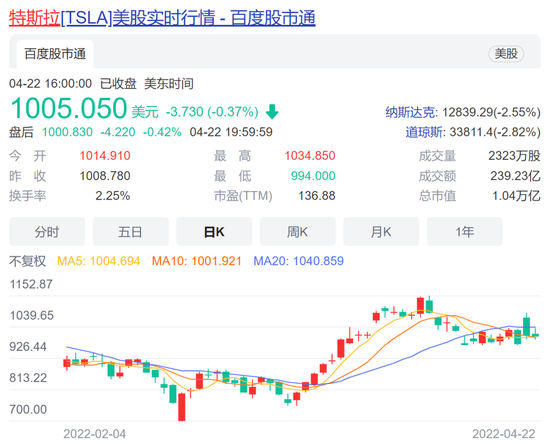Open the 特斯拉 TSLA 美股实时行情 title link
This screenshot has height=444, width=550.
click(x=162, y=18)
